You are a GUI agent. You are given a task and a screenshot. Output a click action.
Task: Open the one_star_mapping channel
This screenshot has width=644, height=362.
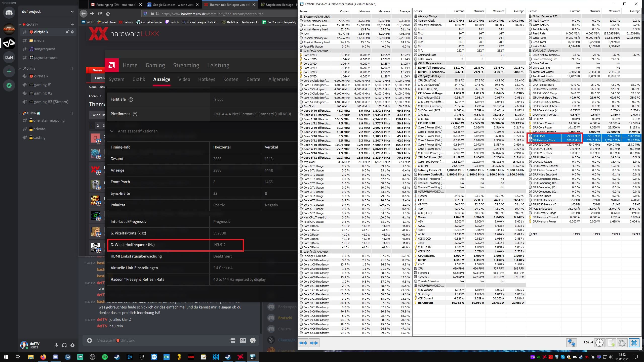click(x=48, y=120)
